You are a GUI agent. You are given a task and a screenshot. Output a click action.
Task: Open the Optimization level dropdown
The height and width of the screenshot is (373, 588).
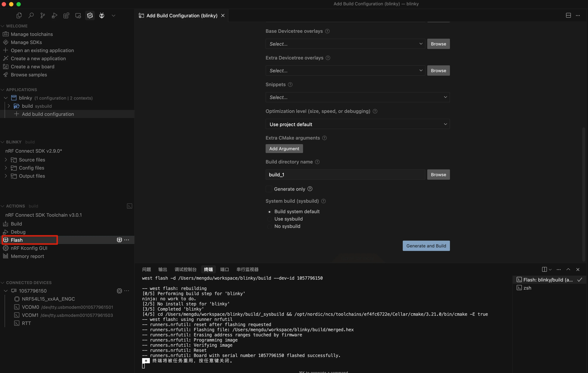click(357, 124)
